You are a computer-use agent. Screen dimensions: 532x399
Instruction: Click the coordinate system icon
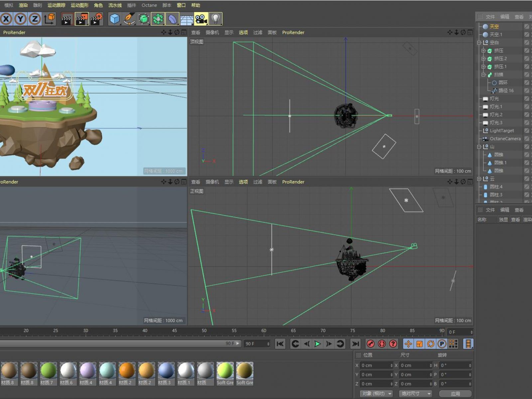tap(50, 19)
